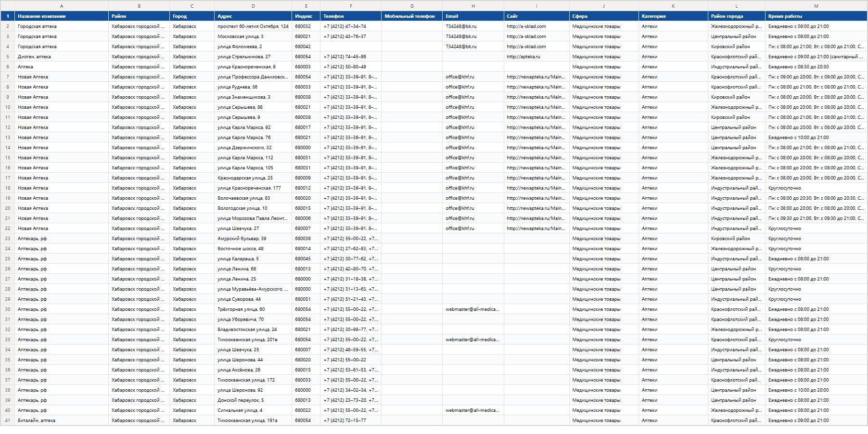868x434 pixels.
Task: Select hours cell 'Ежедневно с 10:00 до 20:00'
Action: (x=816, y=390)
